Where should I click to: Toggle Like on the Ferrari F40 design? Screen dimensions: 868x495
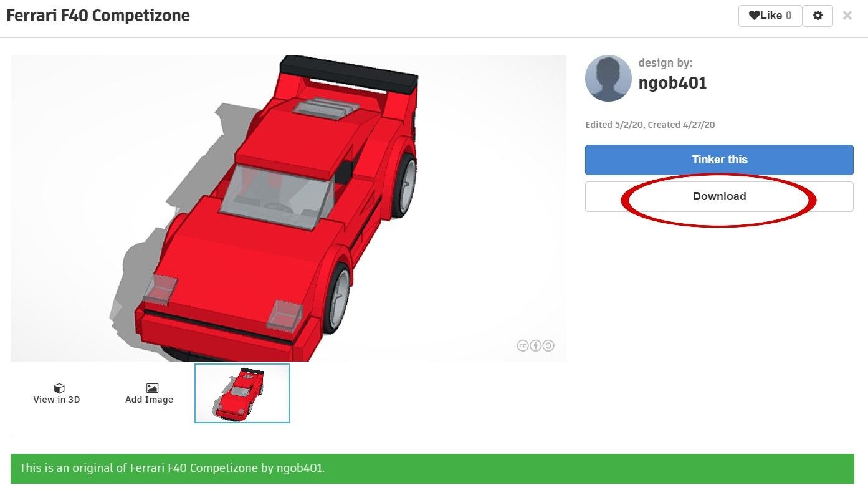(770, 16)
